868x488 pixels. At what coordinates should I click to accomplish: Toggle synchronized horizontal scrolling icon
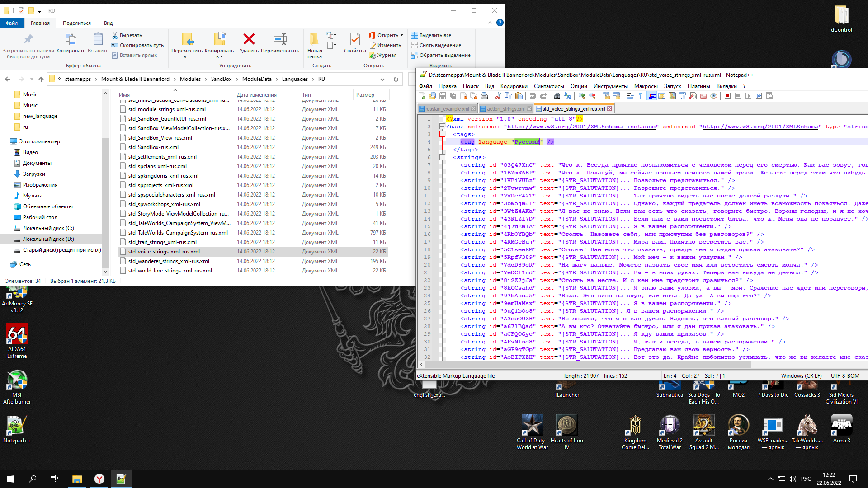click(616, 96)
